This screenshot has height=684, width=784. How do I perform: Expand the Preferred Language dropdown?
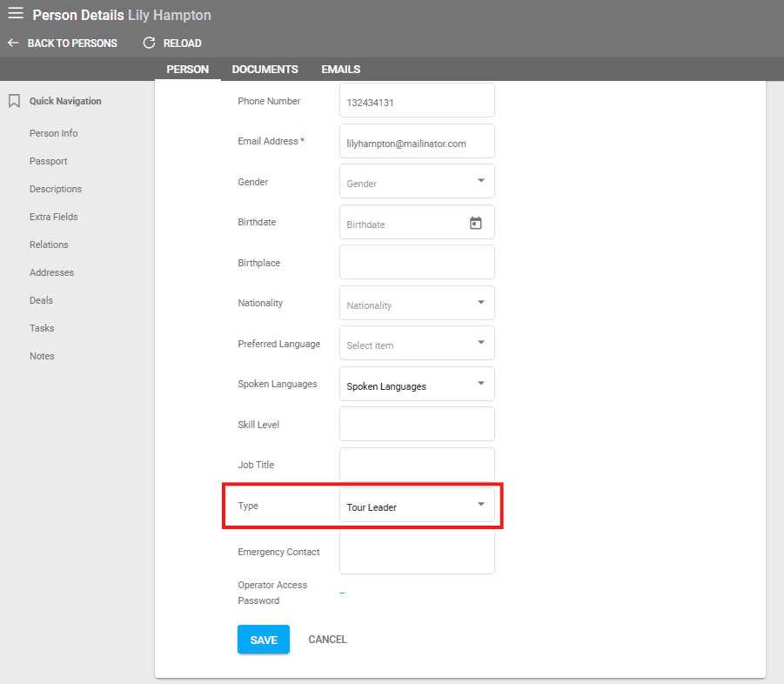coord(480,343)
